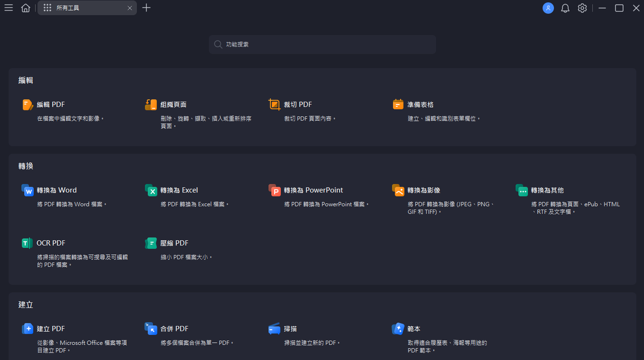644x360 pixels.
Task: Add a new tab with plus
Action: pos(146,8)
